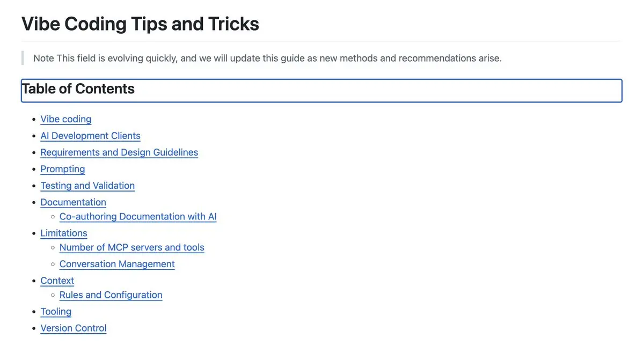The image size is (644, 345).
Task: Jump to the Prompting section
Action: point(63,169)
